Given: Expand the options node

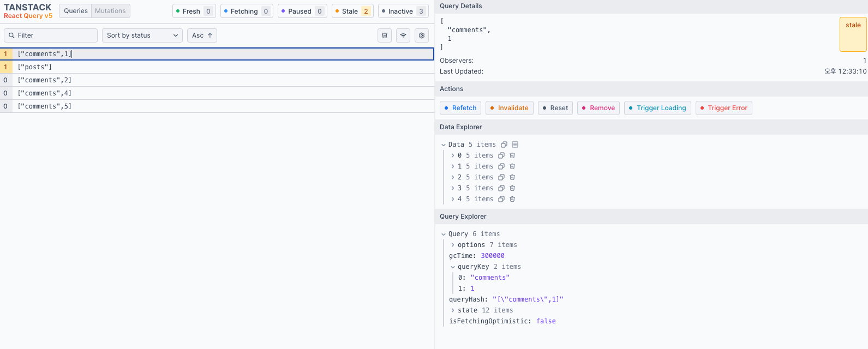Looking at the screenshot, I should 453,245.
